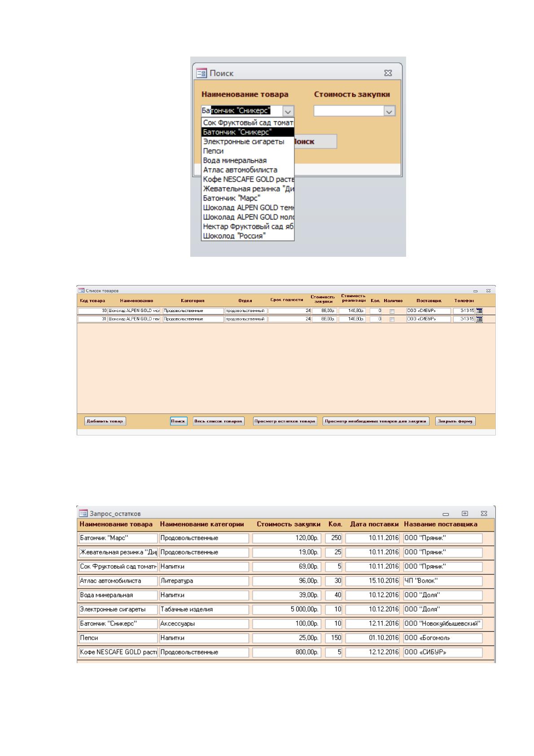Open details icon for product code 30

coord(479,311)
